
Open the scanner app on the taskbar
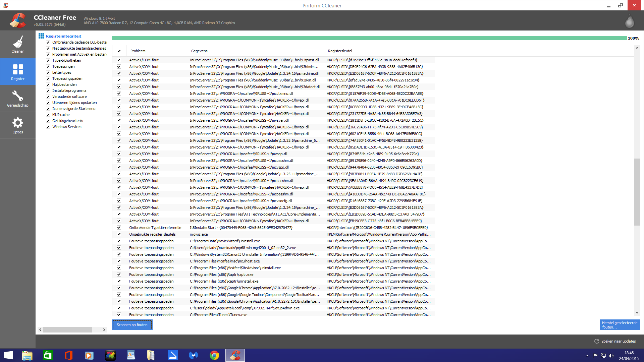173,355
